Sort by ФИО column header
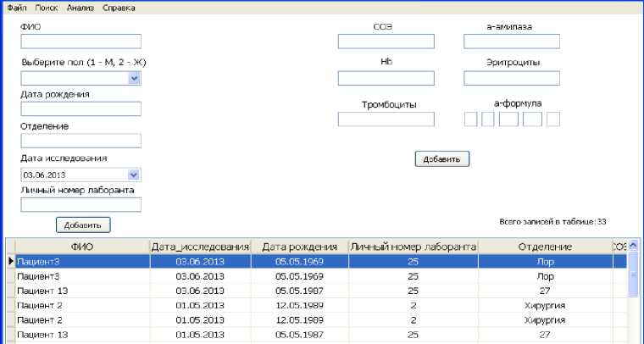Screen dimensions: 644x344 pyautogui.click(x=82, y=247)
